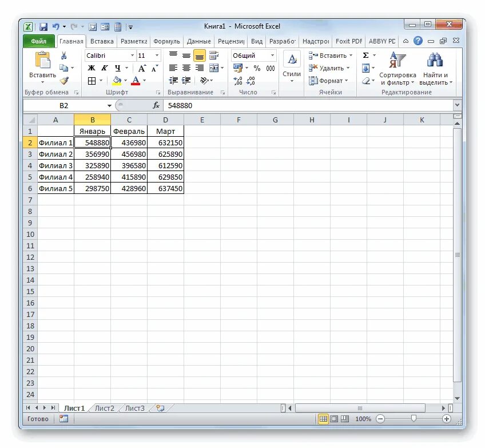Toggle Top Align button
The height and width of the screenshot is (448, 485).
tap(173, 55)
